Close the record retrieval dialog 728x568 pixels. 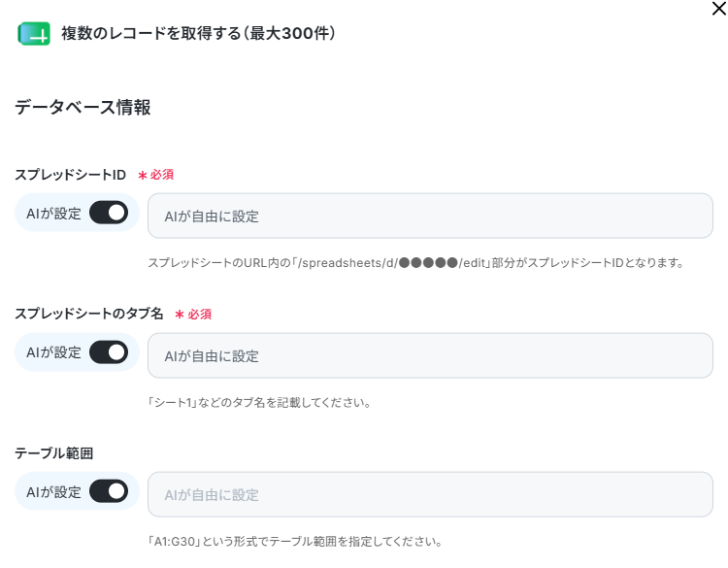[x=718, y=9]
